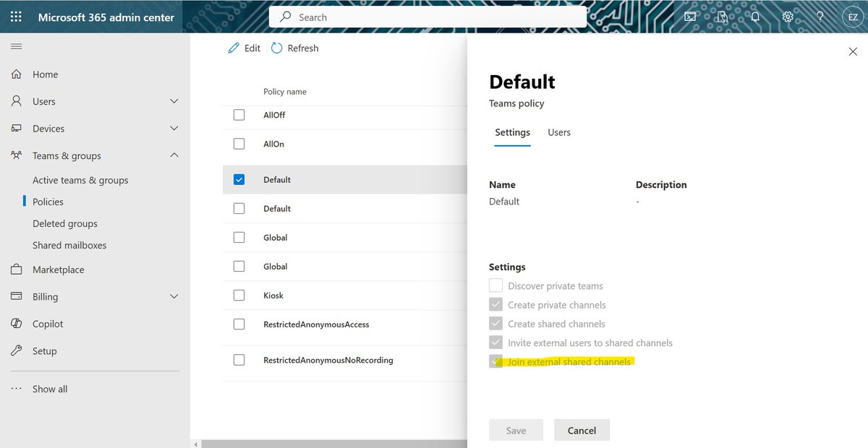Click the Show all label in the sidebar
868x448 pixels.
point(50,389)
